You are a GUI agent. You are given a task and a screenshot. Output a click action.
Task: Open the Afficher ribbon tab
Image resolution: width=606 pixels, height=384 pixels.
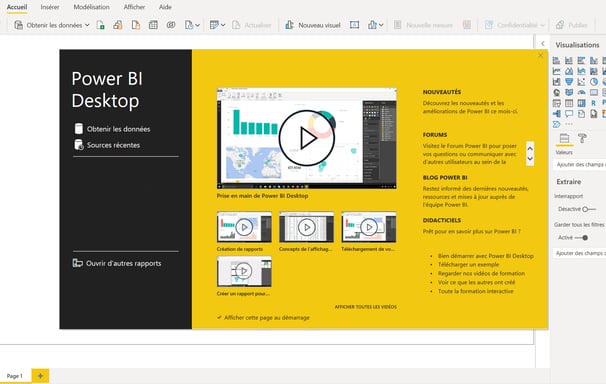point(134,7)
